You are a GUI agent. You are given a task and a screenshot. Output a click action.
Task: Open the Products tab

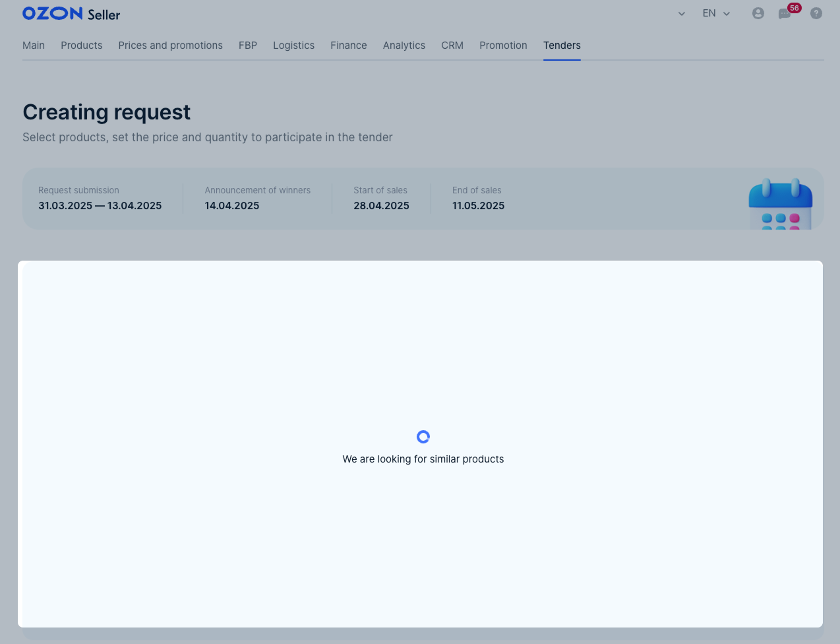[x=82, y=46]
